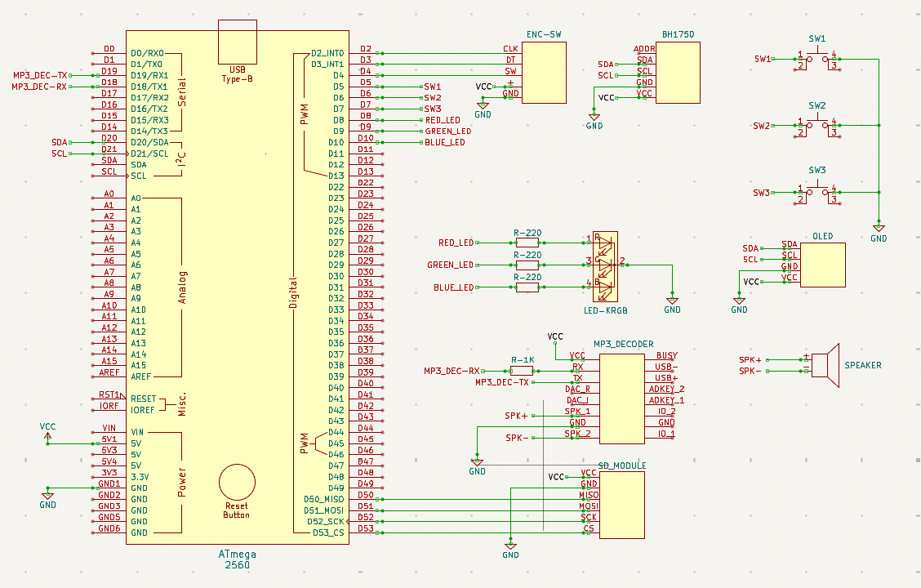Image resolution: width=921 pixels, height=588 pixels.
Task: Click the SD_MODULE block body
Action: tap(621, 506)
